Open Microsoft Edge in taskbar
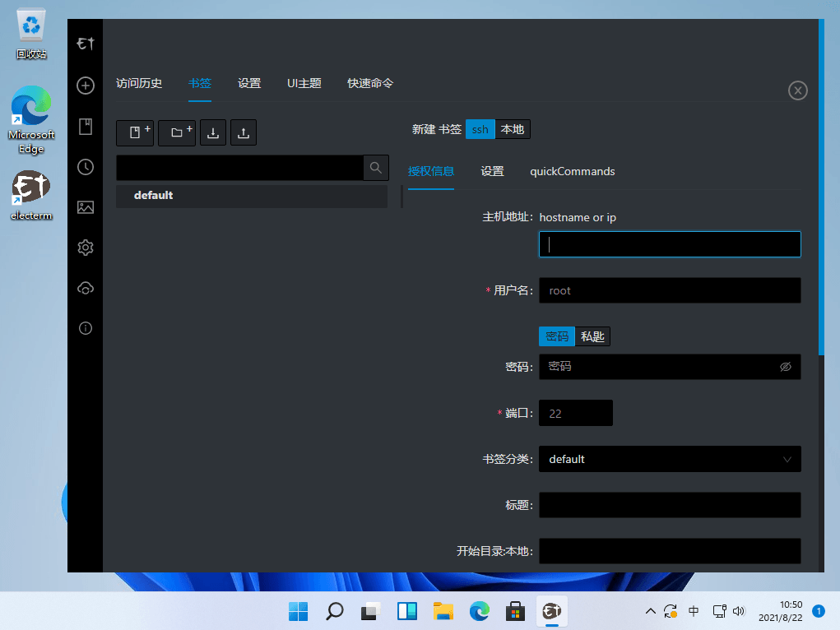 (480, 611)
